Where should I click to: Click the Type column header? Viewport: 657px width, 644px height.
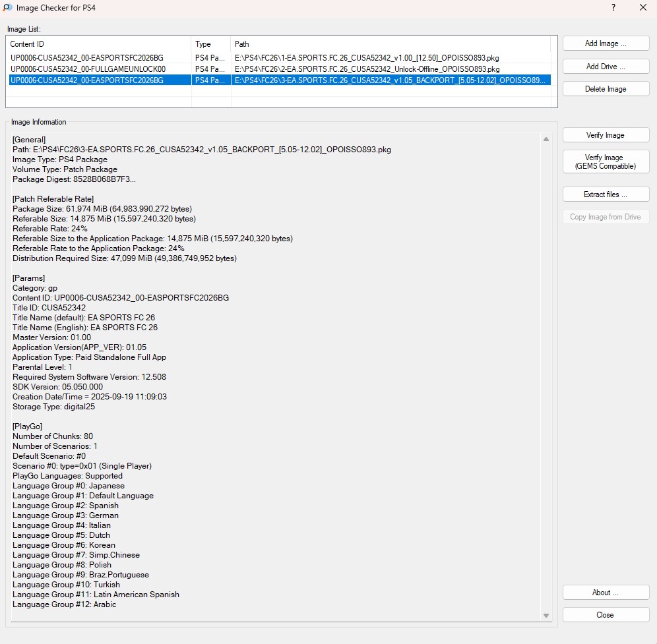210,44
